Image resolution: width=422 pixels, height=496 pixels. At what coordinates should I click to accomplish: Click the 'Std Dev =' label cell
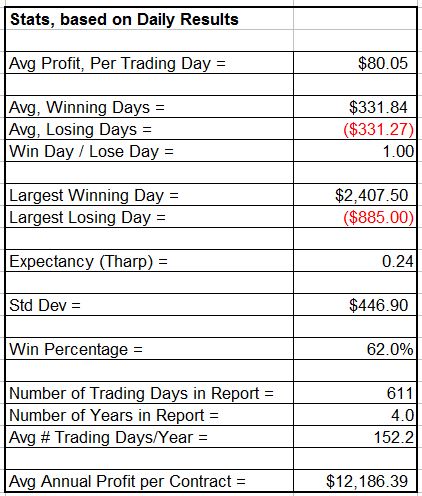(149, 305)
